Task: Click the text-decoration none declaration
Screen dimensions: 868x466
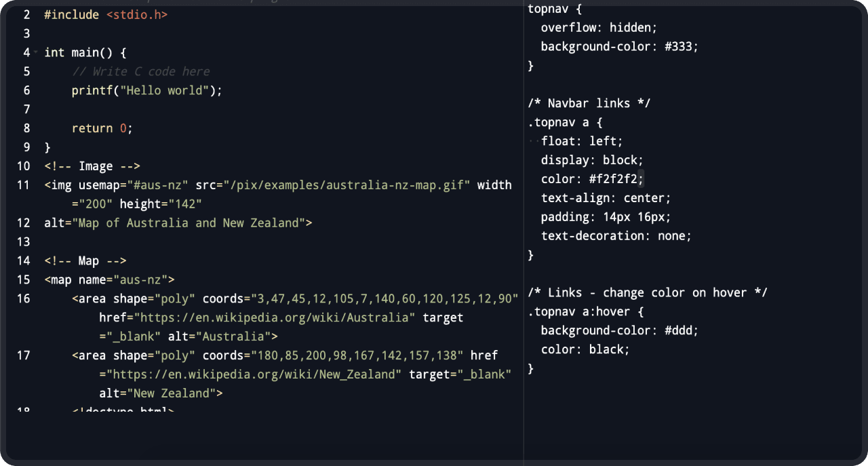Action: (x=616, y=236)
